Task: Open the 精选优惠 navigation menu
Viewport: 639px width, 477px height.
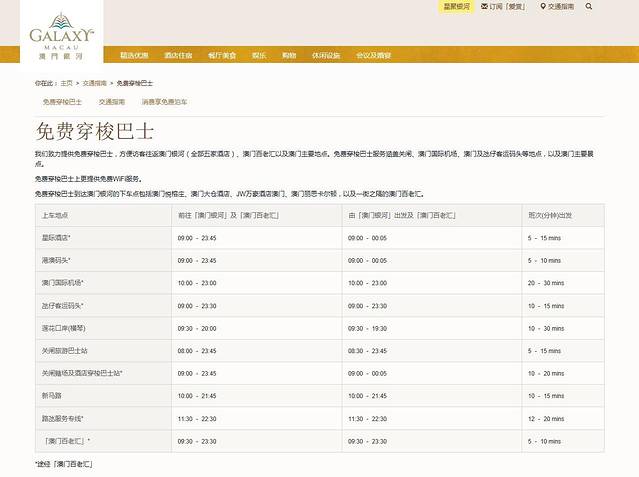Action: [x=134, y=55]
